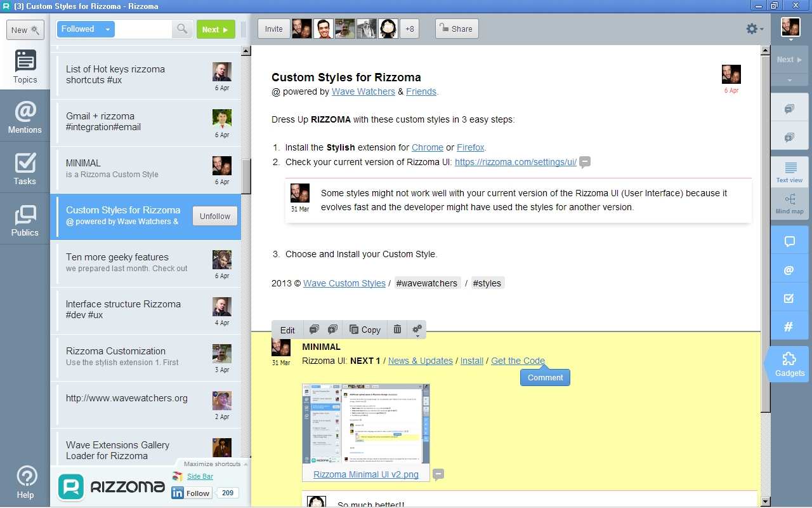Viewport: 812px width, 508px height.
Task: Expand the Maximize shortcuts panel
Action: [x=216, y=464]
